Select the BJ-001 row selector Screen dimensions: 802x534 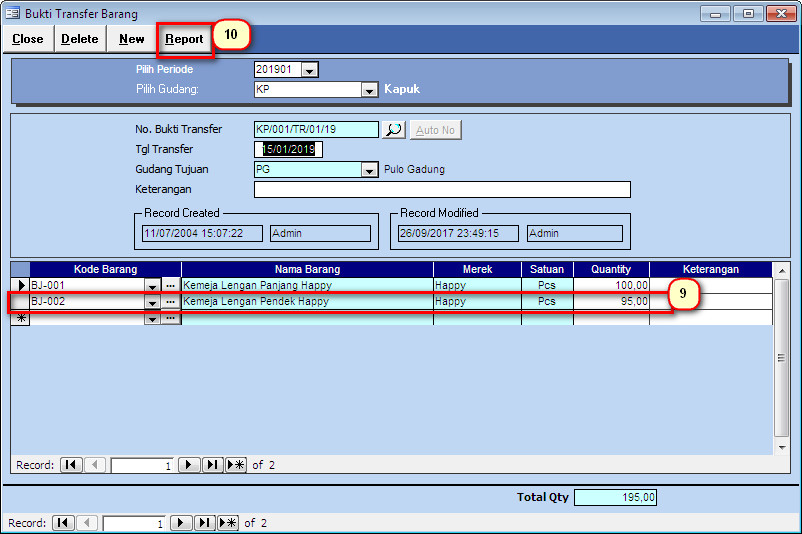(x=20, y=286)
